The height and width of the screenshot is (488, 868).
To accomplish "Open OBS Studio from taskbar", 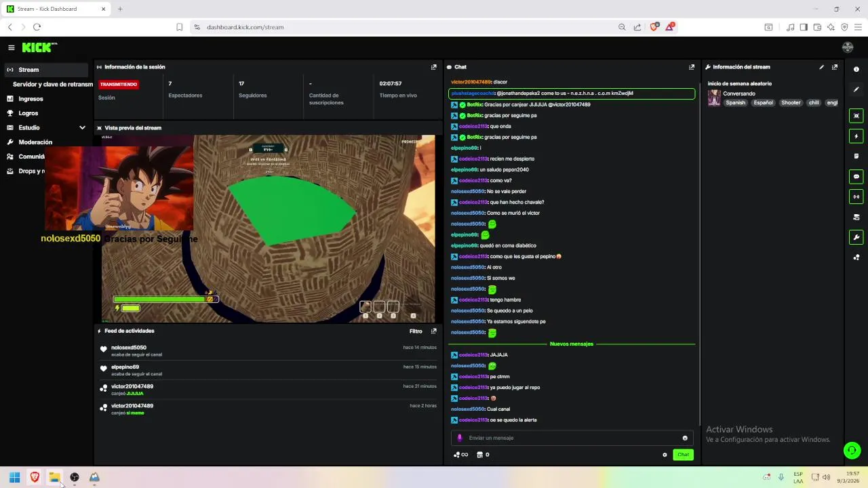I will [x=75, y=477].
